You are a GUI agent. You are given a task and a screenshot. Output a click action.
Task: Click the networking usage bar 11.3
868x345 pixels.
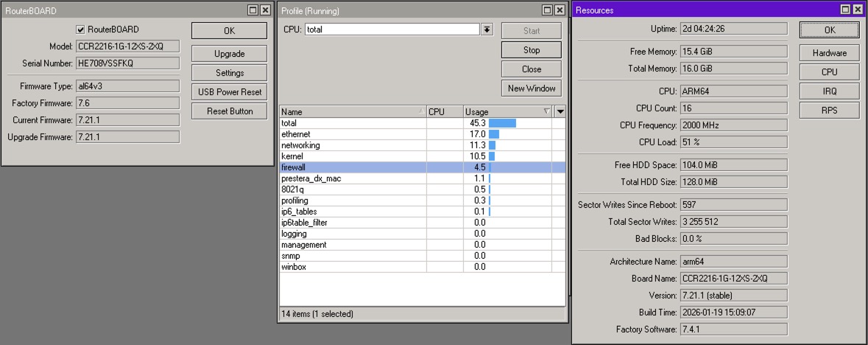tap(492, 145)
